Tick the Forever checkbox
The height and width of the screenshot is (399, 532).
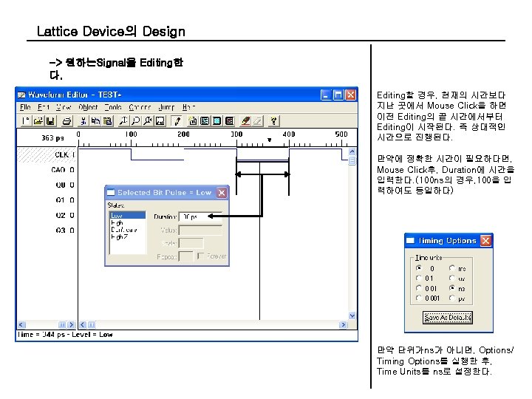click(200, 256)
